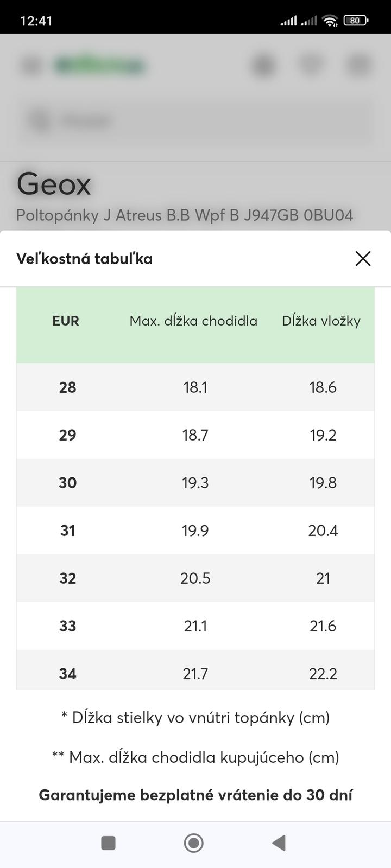This screenshot has width=391, height=868.
Task: Tap the Android back triangle button
Action: pos(279,843)
